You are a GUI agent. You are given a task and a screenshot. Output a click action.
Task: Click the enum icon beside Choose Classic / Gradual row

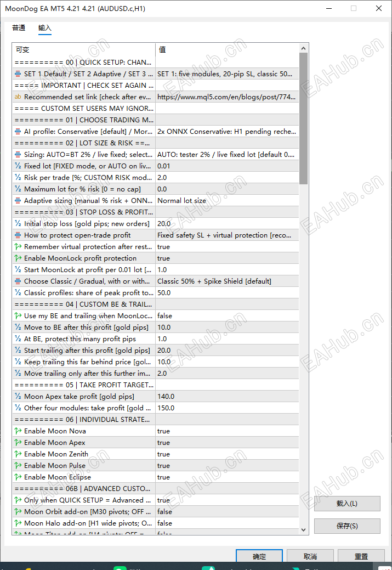pyautogui.click(x=18, y=281)
